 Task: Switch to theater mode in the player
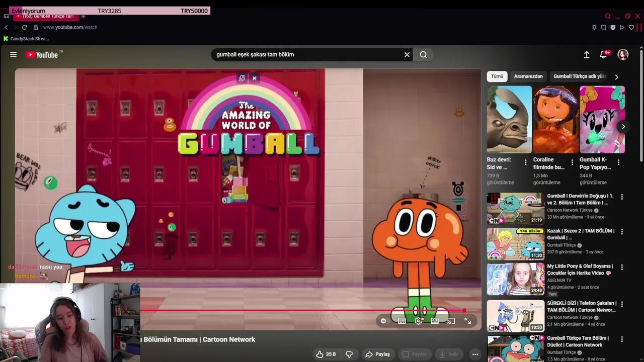(435, 321)
